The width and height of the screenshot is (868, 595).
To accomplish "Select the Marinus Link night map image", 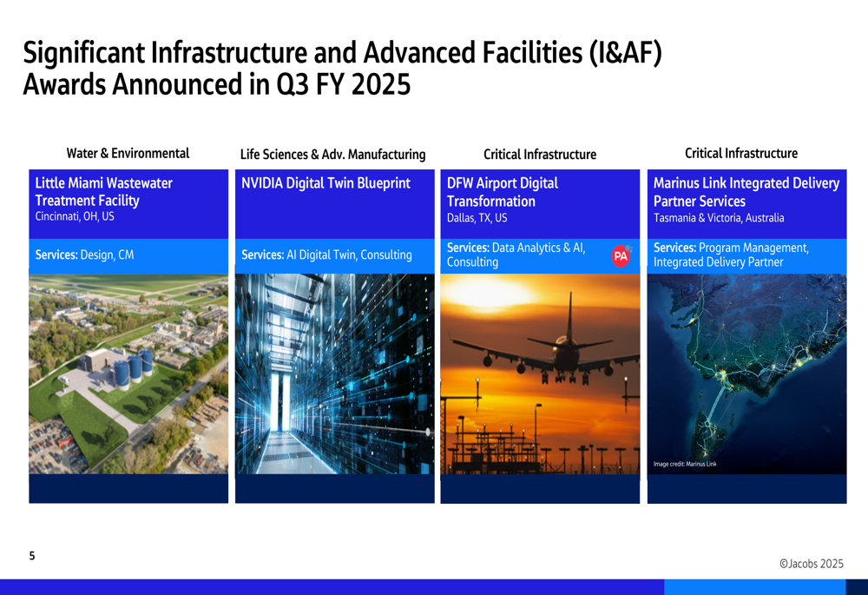I will pos(746,374).
